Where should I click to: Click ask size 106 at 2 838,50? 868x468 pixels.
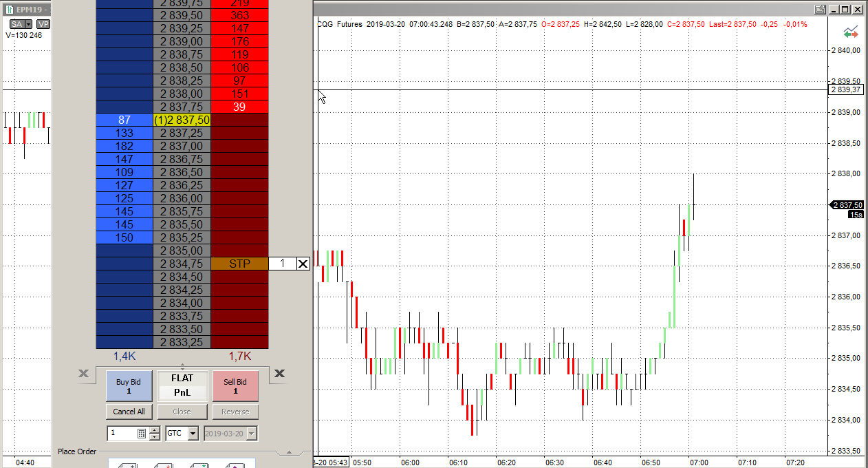pyautogui.click(x=239, y=67)
